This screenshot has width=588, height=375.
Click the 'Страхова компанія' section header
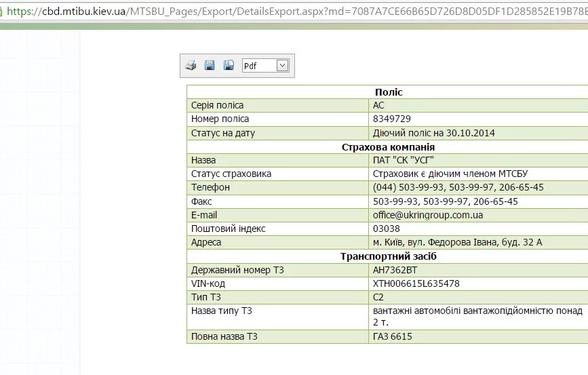pos(388,147)
